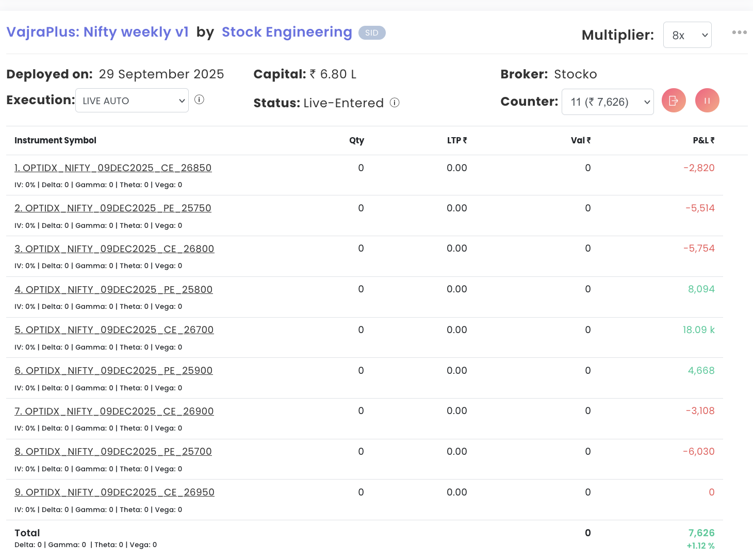
Task: Open instrument NIFTY 09DEC2025 PE 25750
Action: [x=113, y=208]
